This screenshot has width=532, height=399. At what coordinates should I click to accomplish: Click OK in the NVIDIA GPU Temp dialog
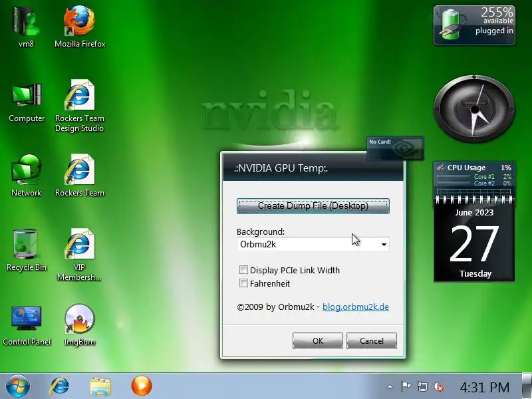pyautogui.click(x=318, y=340)
